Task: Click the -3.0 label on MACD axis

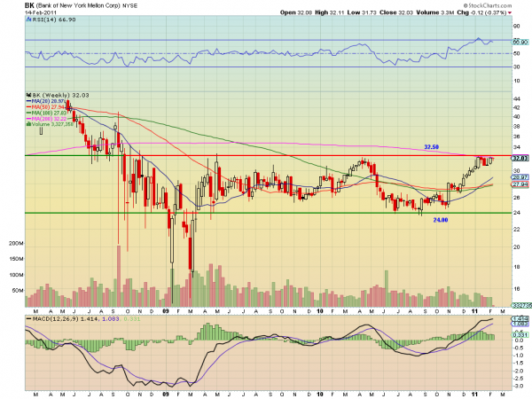Action: click(519, 386)
